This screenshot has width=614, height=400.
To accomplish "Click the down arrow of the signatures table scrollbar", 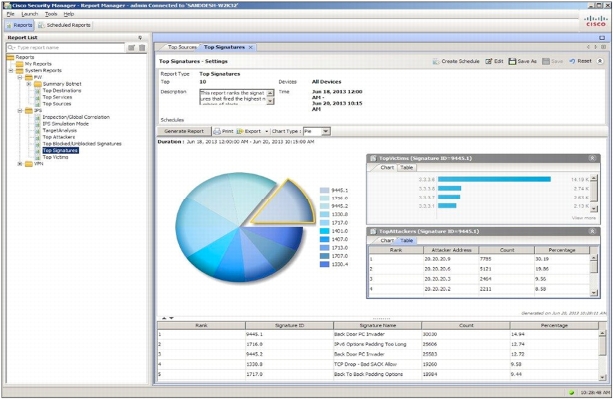I will [602, 377].
